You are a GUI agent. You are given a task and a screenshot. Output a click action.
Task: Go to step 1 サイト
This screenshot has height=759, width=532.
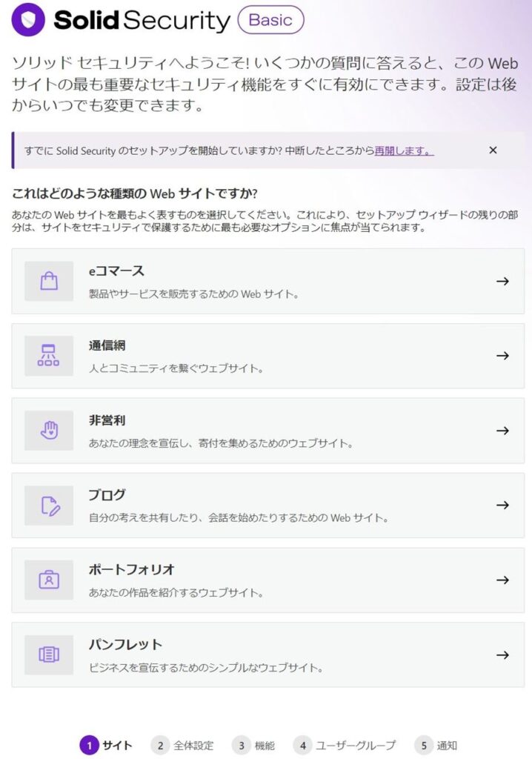106,746
